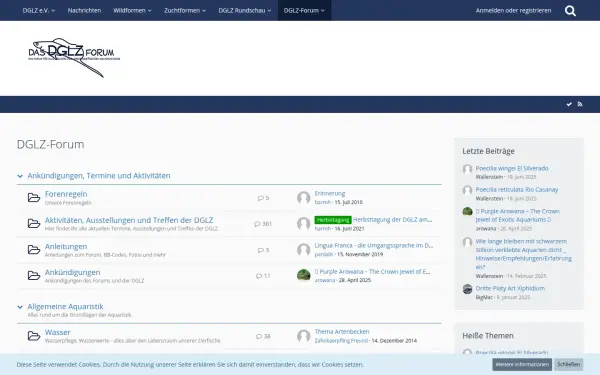The height and width of the screenshot is (375, 600).
Task: Click avatar next to Herbsttagung post
Action: click(303, 223)
